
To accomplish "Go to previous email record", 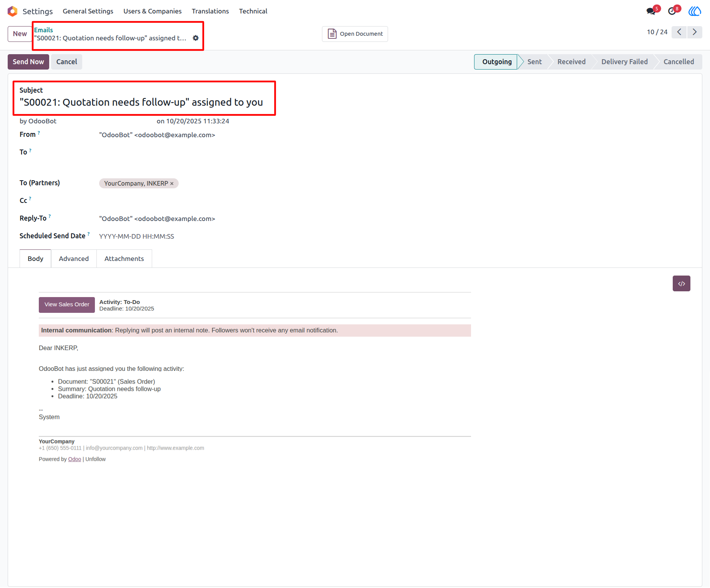I will click(679, 32).
